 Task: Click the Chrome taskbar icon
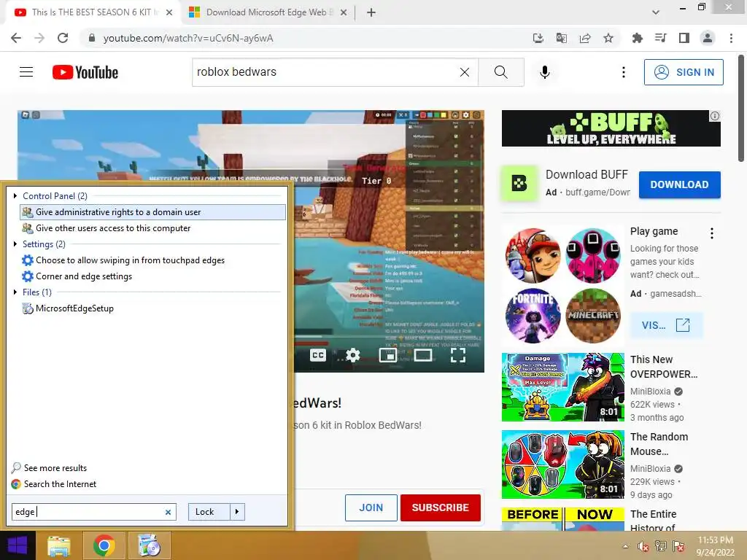(104, 545)
